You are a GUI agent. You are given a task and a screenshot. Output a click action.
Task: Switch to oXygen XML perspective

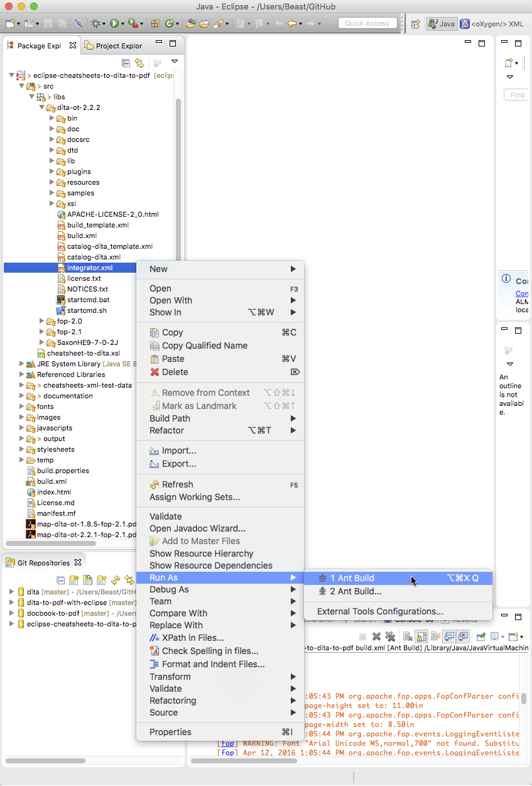pyautogui.click(x=491, y=24)
